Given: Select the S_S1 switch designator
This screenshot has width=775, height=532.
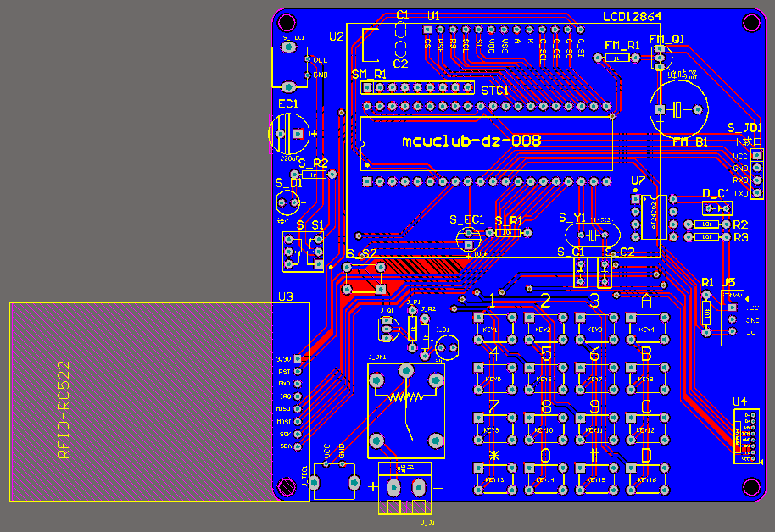Looking at the screenshot, I should click(x=309, y=225).
